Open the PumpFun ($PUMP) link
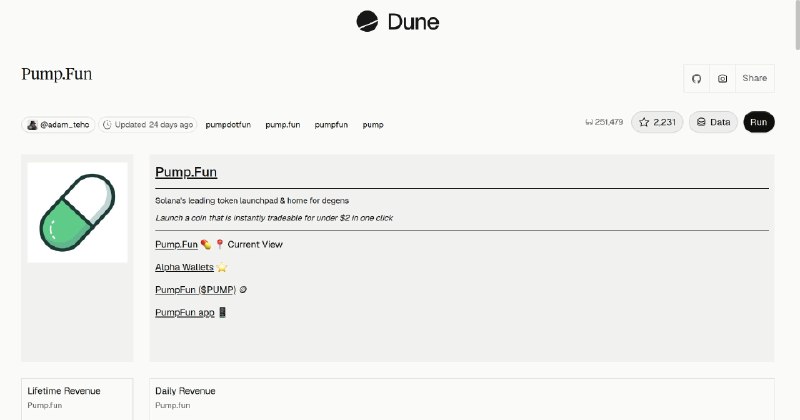 [x=195, y=289]
